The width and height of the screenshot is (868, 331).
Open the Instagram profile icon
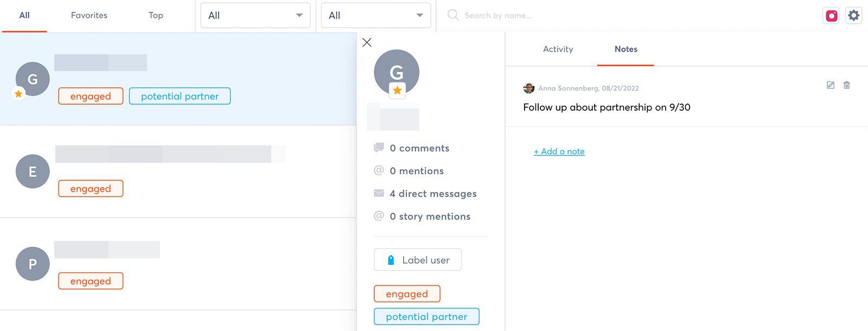point(831,16)
